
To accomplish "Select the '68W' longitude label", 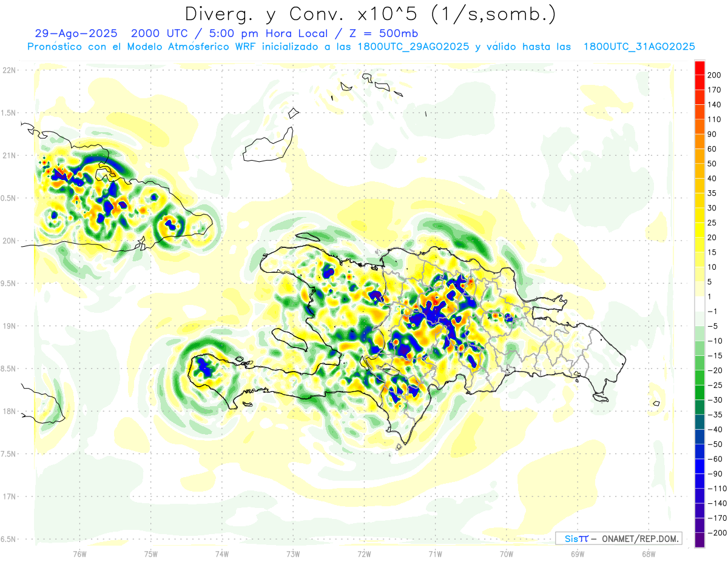I will [649, 554].
